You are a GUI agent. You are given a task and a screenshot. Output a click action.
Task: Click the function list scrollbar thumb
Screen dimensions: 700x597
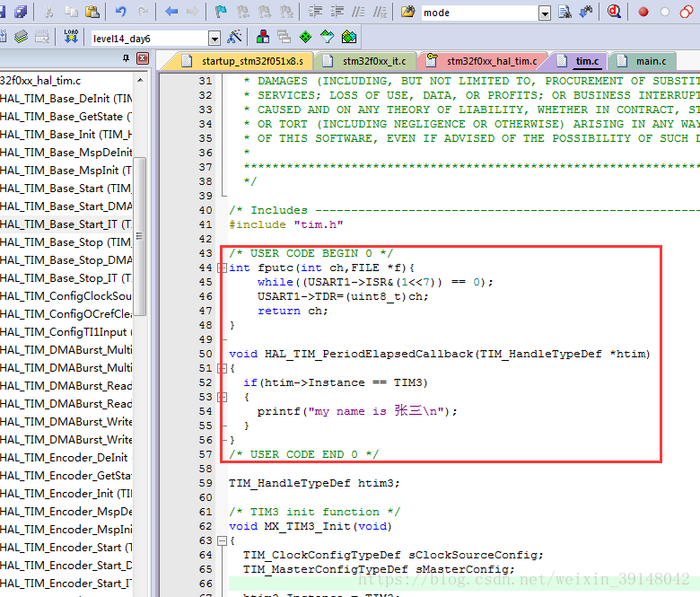140,236
